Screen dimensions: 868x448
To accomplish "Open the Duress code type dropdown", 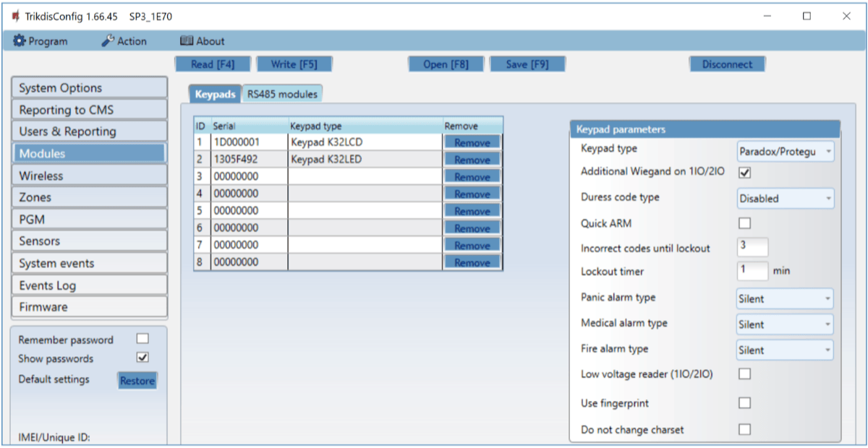I will pyautogui.click(x=785, y=199).
